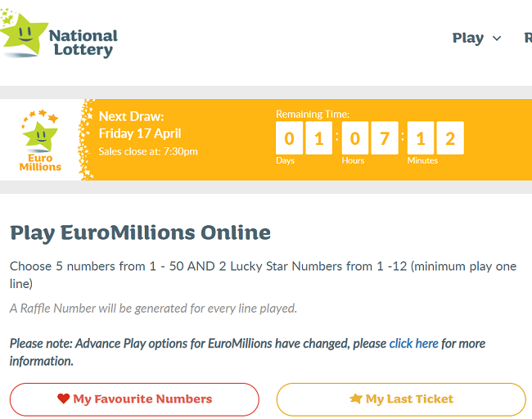Follow the 'click here' Advance Play link

(413, 344)
